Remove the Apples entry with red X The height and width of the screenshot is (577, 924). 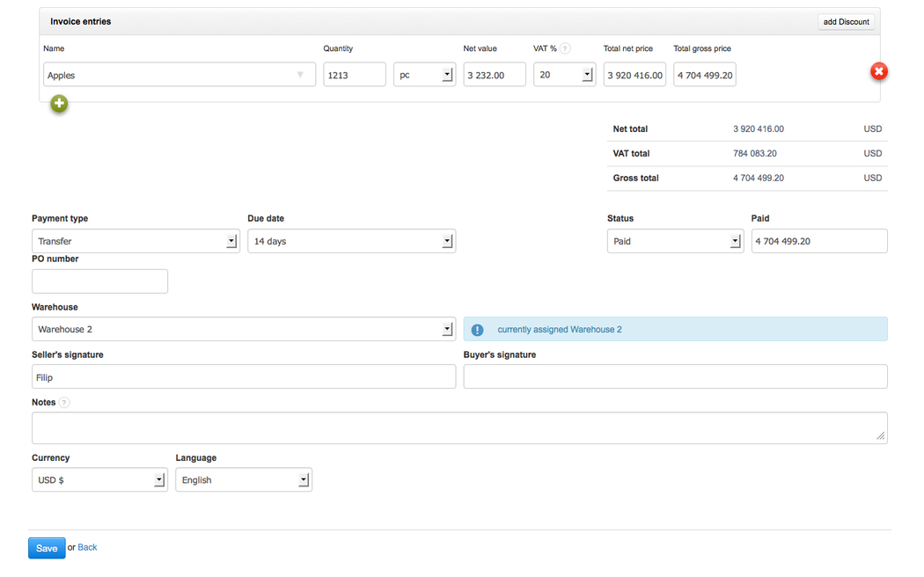coord(878,71)
